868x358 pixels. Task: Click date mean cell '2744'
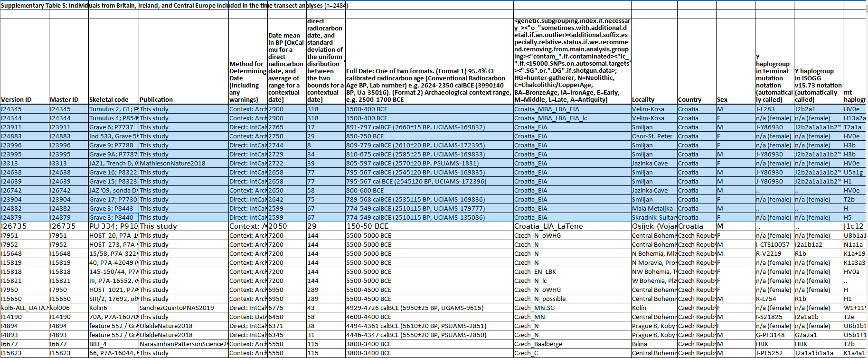[287, 145]
